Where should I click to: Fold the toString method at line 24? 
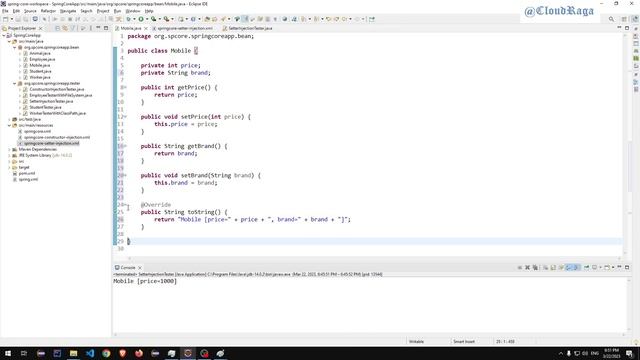(125, 205)
